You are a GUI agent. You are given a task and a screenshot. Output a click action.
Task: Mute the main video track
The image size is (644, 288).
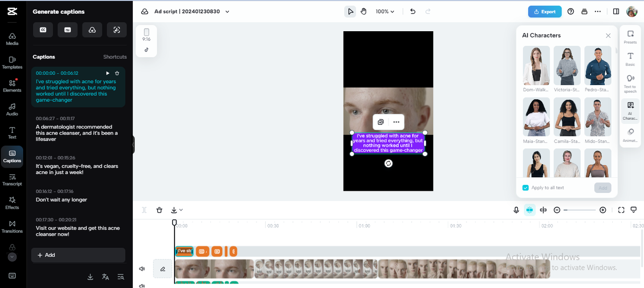coord(142,269)
